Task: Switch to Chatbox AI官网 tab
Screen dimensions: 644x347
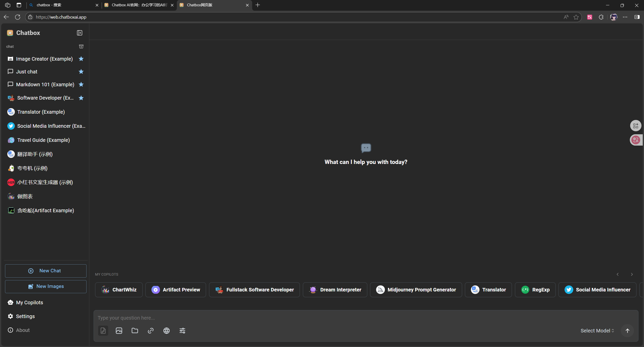Action: [x=139, y=5]
